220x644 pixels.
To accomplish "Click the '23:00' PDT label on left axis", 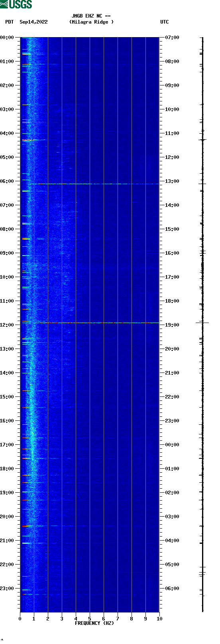I will [7, 589].
